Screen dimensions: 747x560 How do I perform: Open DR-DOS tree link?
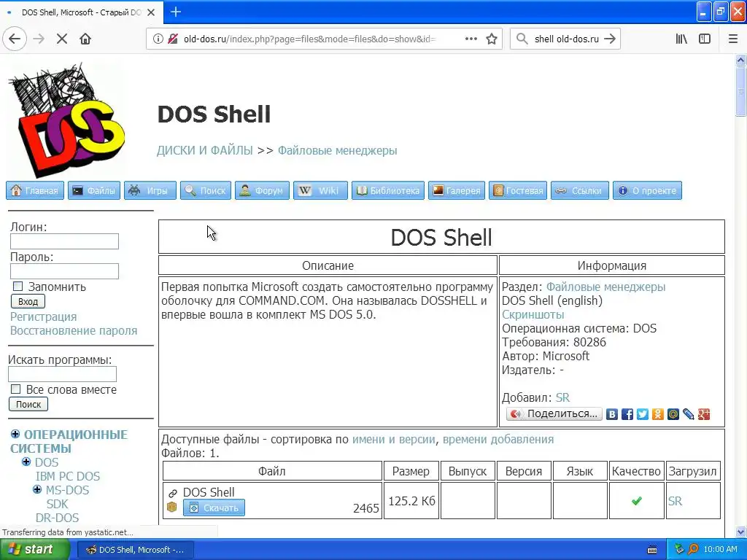[x=57, y=518]
